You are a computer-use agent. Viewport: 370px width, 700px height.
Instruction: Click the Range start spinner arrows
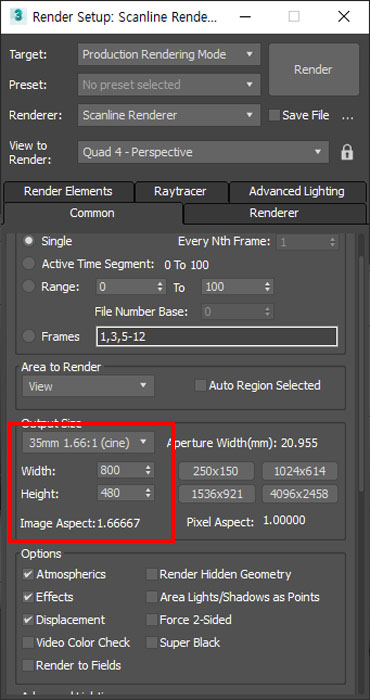161,287
